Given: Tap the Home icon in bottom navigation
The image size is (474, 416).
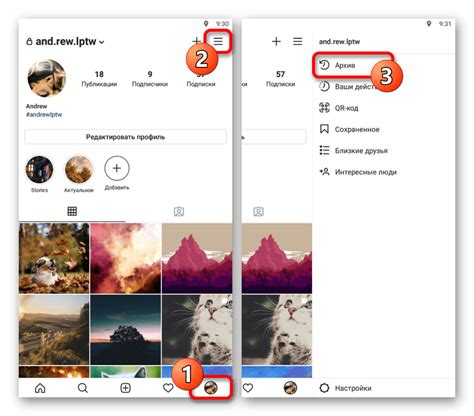Looking at the screenshot, I should tap(40, 388).
